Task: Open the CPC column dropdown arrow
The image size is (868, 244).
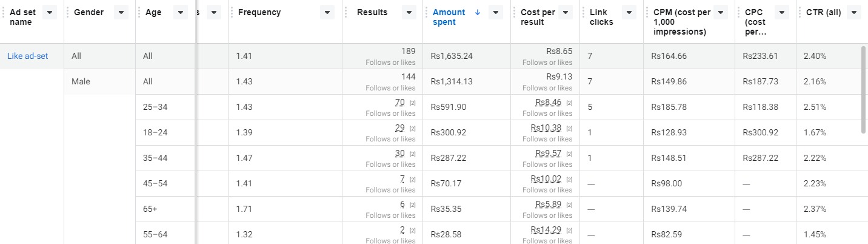Action: coord(782,13)
